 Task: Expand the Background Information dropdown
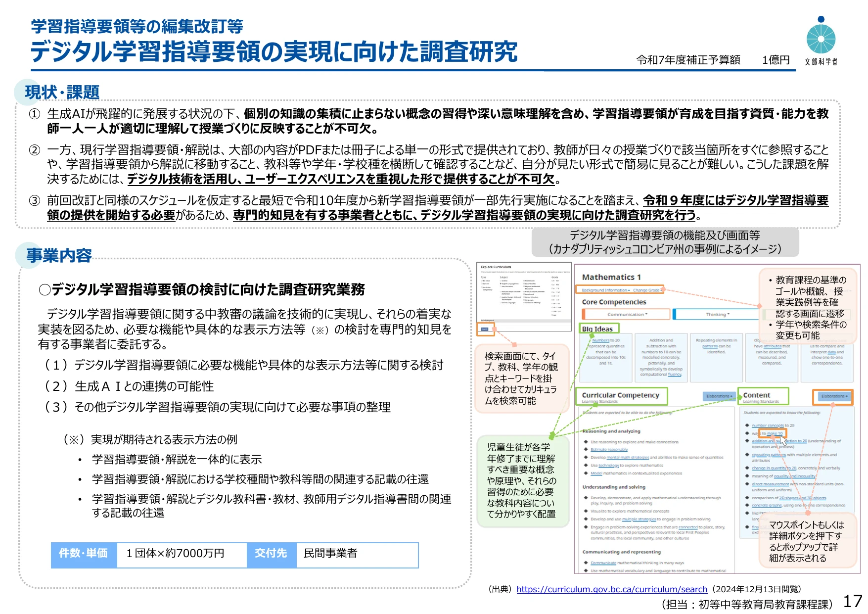tap(606, 290)
